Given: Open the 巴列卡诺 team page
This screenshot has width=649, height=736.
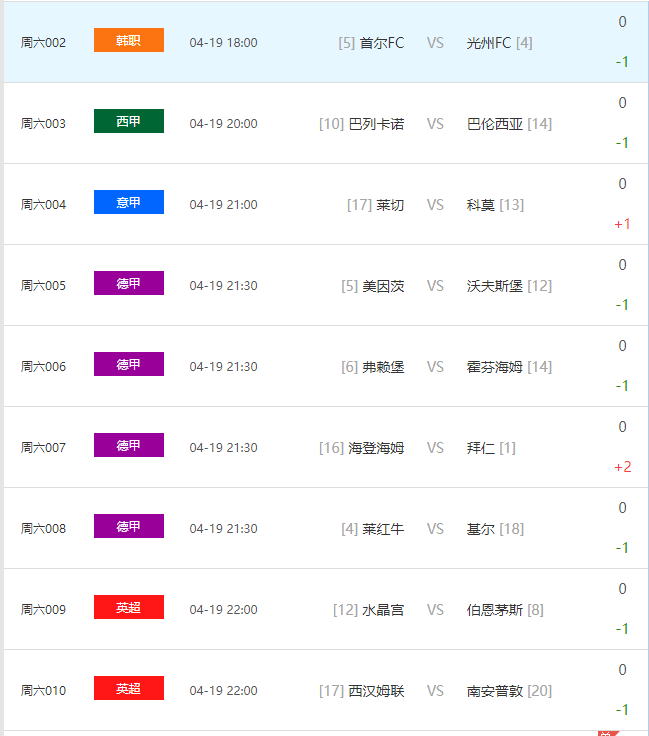Looking at the screenshot, I should 376,124.
